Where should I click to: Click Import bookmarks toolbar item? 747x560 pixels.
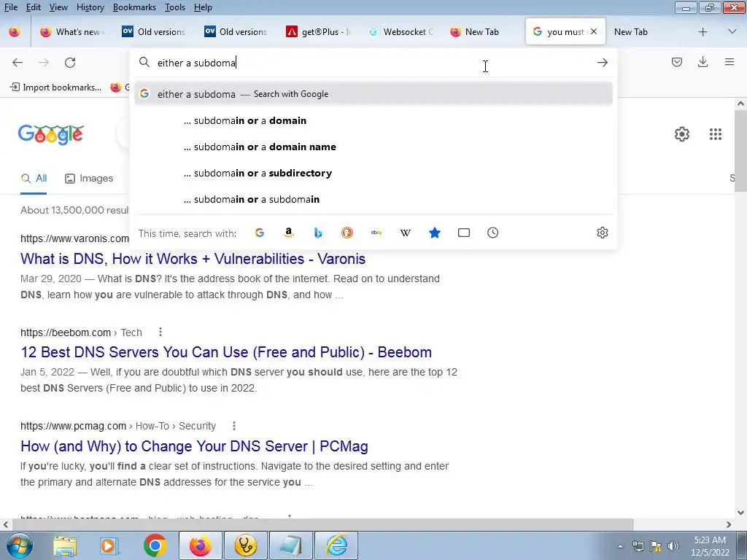pyautogui.click(x=55, y=87)
